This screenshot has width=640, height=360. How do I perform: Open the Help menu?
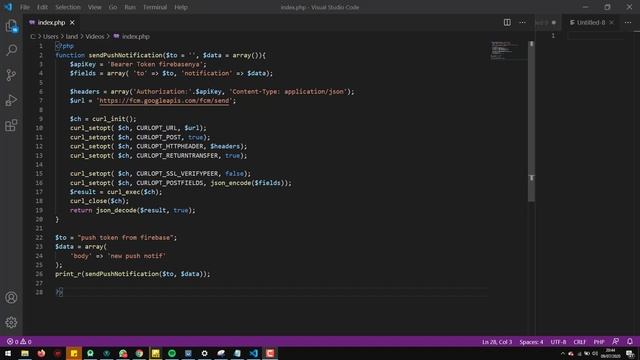point(181,7)
